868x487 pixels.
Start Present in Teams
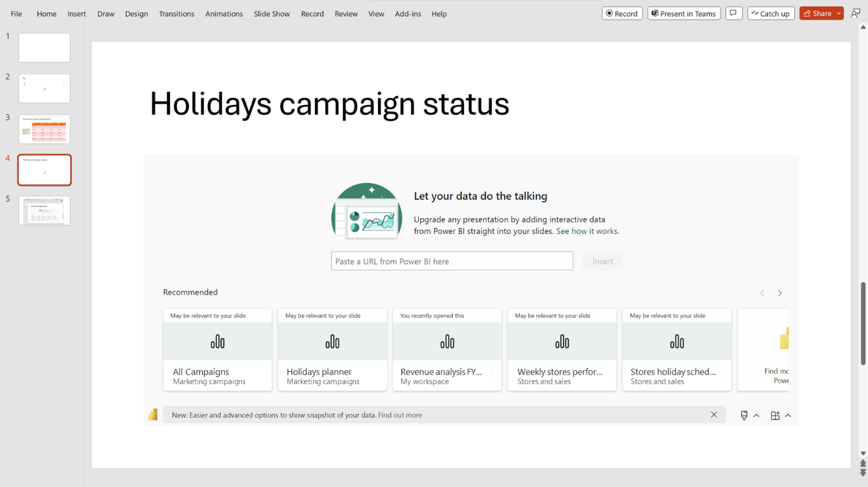coord(683,13)
